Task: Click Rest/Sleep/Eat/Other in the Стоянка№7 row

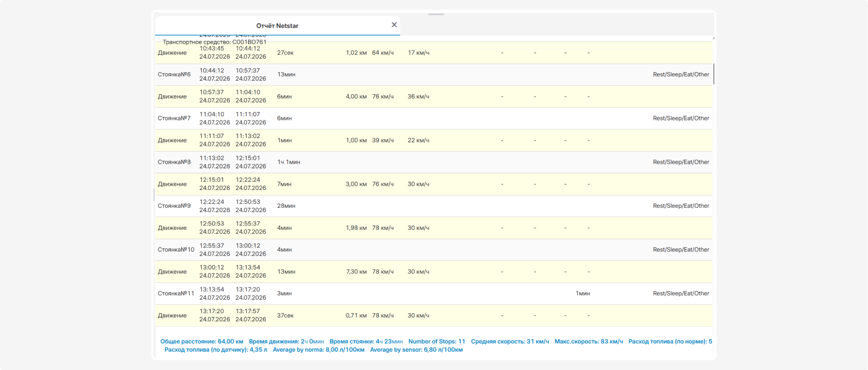Action: pos(681,118)
